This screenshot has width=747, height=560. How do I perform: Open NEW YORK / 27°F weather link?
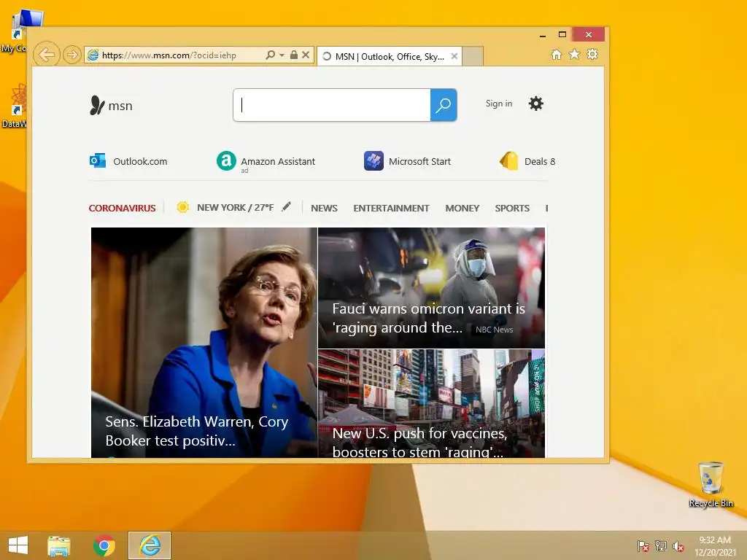pos(236,208)
